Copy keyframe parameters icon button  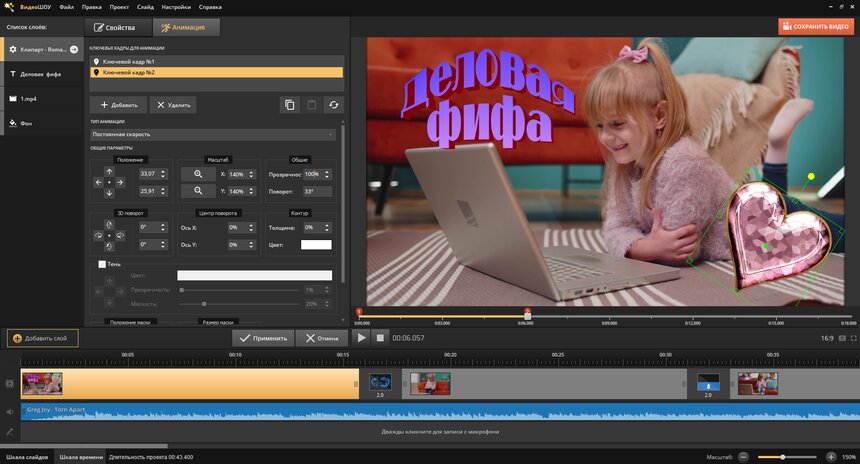coord(290,105)
